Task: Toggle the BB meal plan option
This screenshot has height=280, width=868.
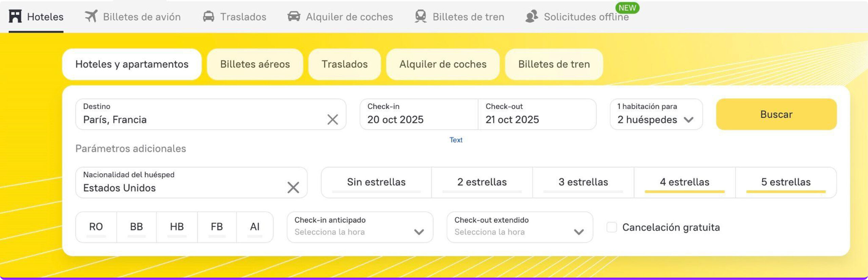Action: (x=136, y=227)
